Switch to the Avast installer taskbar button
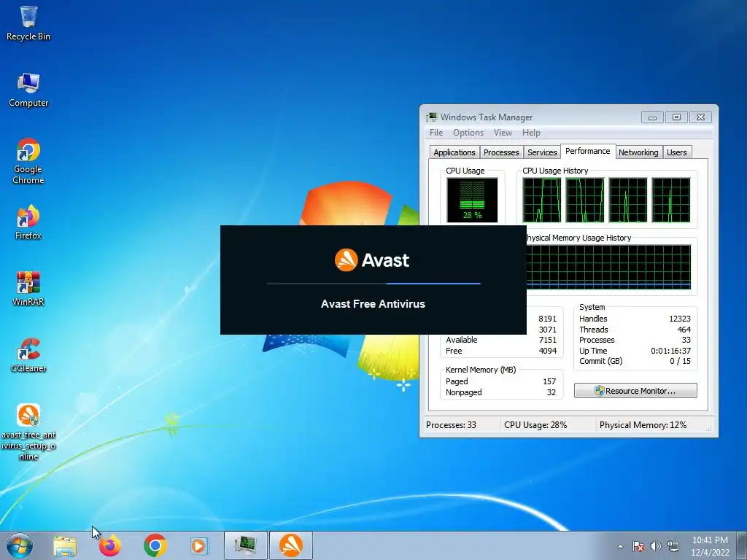Screen dimensions: 747x560 click(x=291, y=545)
